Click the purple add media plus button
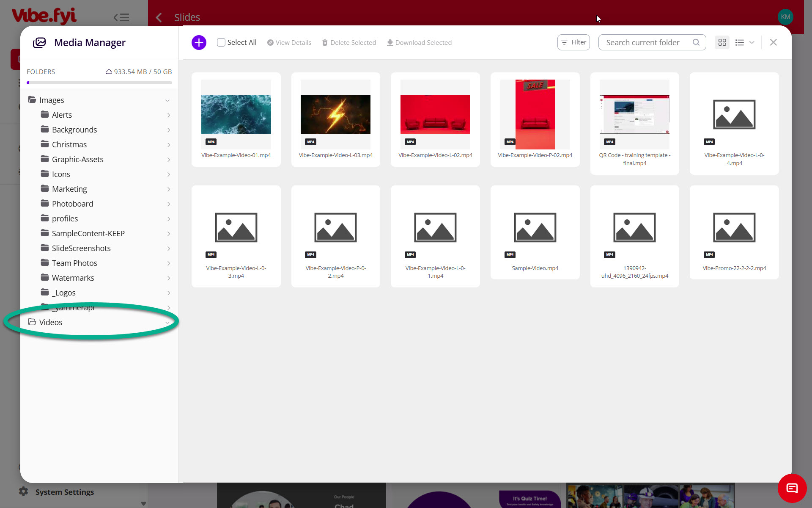 coord(199,42)
